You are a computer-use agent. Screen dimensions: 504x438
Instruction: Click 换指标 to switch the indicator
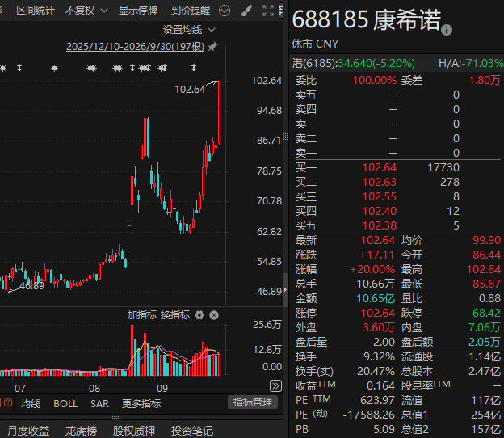click(x=175, y=315)
